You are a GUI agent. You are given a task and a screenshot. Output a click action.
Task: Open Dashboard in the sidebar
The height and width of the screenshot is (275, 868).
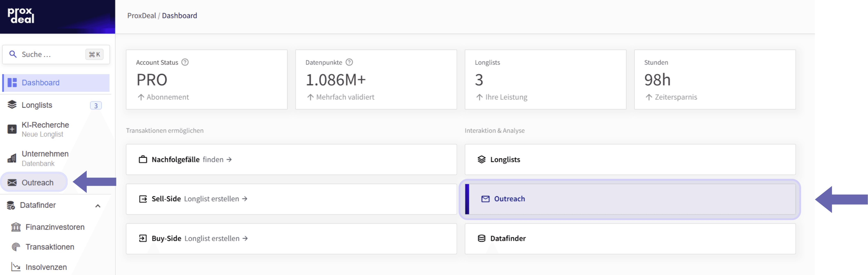tap(56, 83)
